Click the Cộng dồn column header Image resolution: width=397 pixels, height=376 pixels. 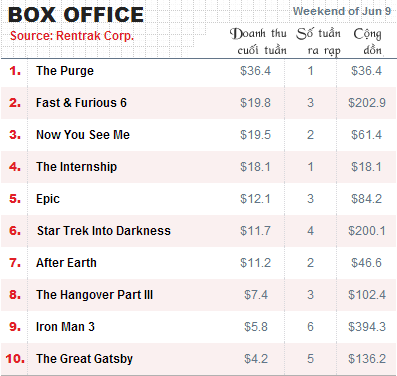pyautogui.click(x=368, y=42)
